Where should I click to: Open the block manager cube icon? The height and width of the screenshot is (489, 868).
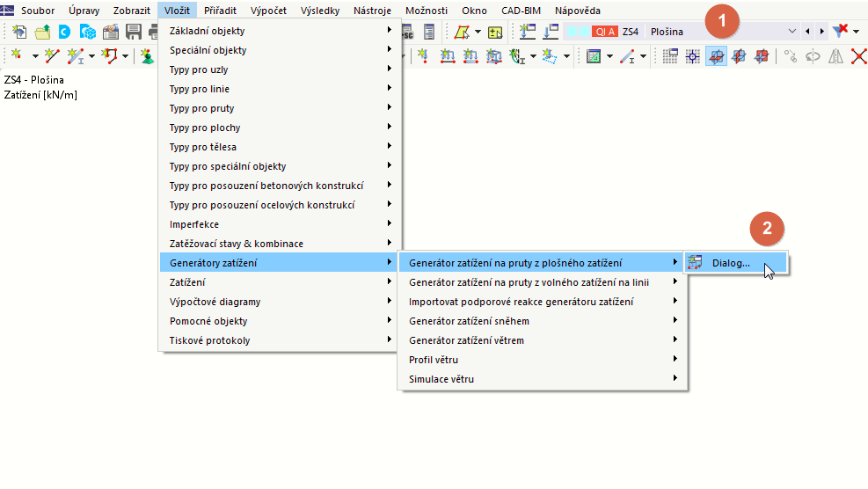(x=87, y=33)
